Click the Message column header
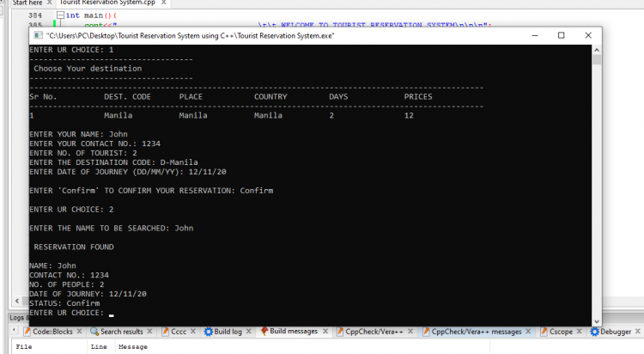Image resolution: width=644 pixels, height=354 pixels. 132,346
